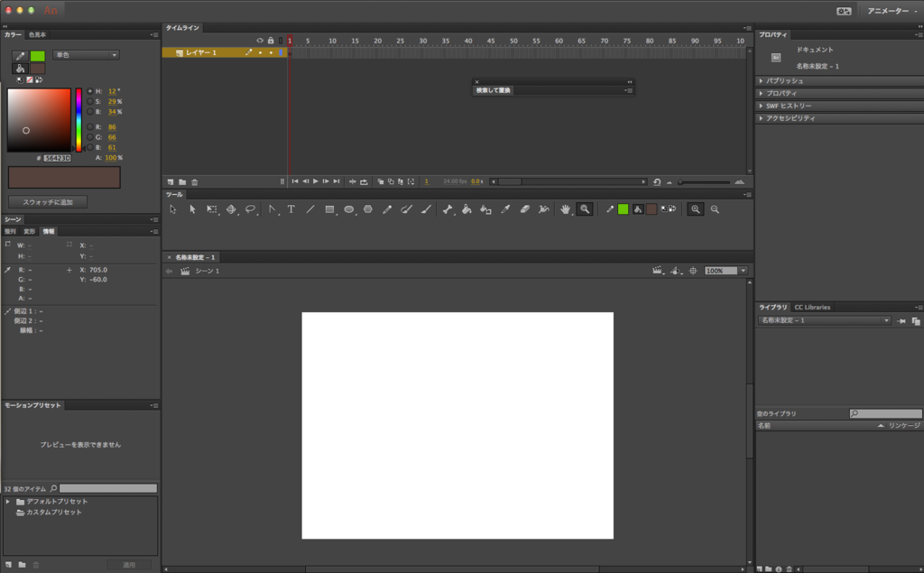
Task: Select the S saturation radio button
Action: 89,101
